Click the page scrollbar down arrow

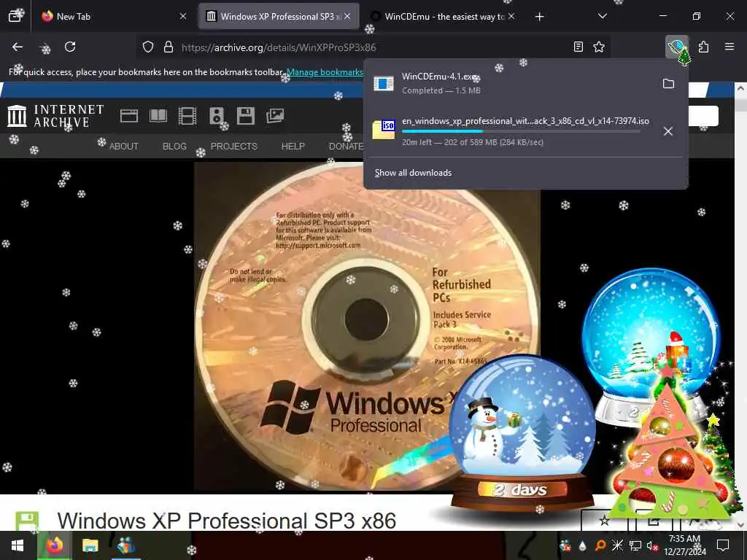point(740,525)
